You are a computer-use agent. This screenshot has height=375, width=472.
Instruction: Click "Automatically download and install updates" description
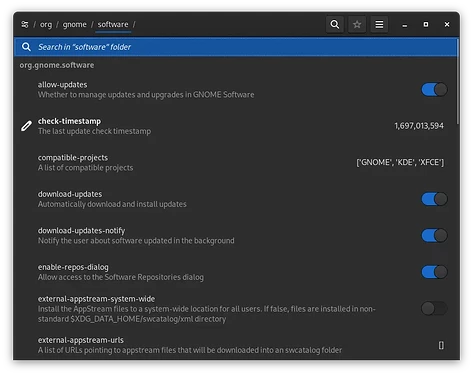coord(112,204)
